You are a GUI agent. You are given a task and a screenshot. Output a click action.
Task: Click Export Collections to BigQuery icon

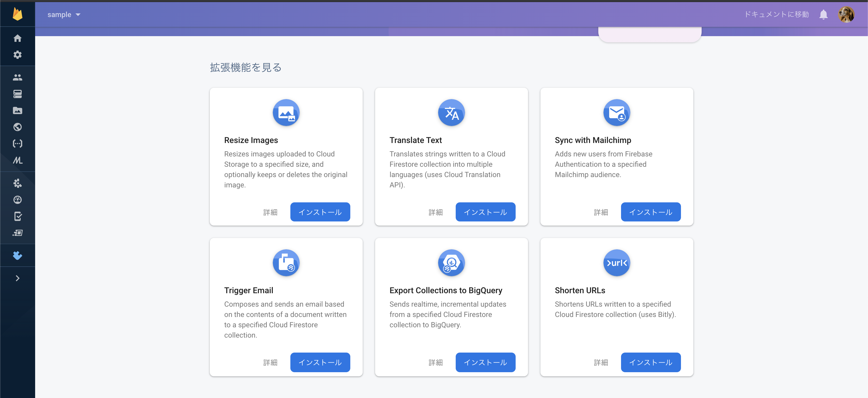[x=451, y=263]
